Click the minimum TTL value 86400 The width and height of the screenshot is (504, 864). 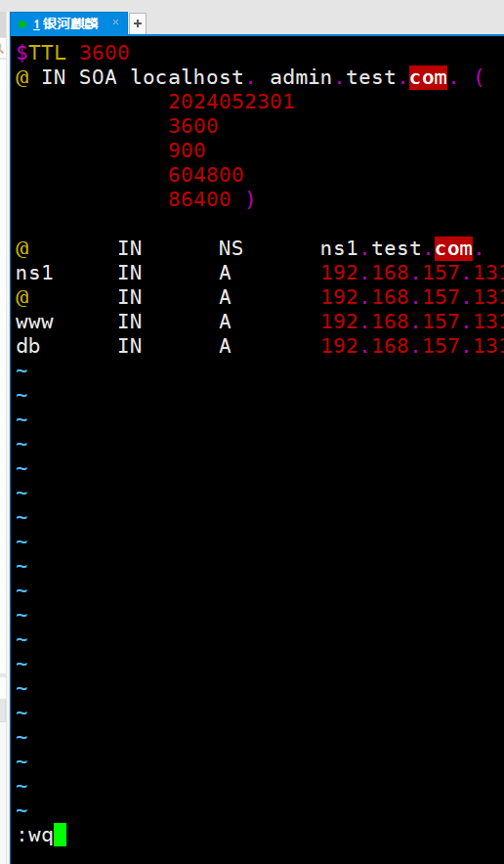(200, 199)
